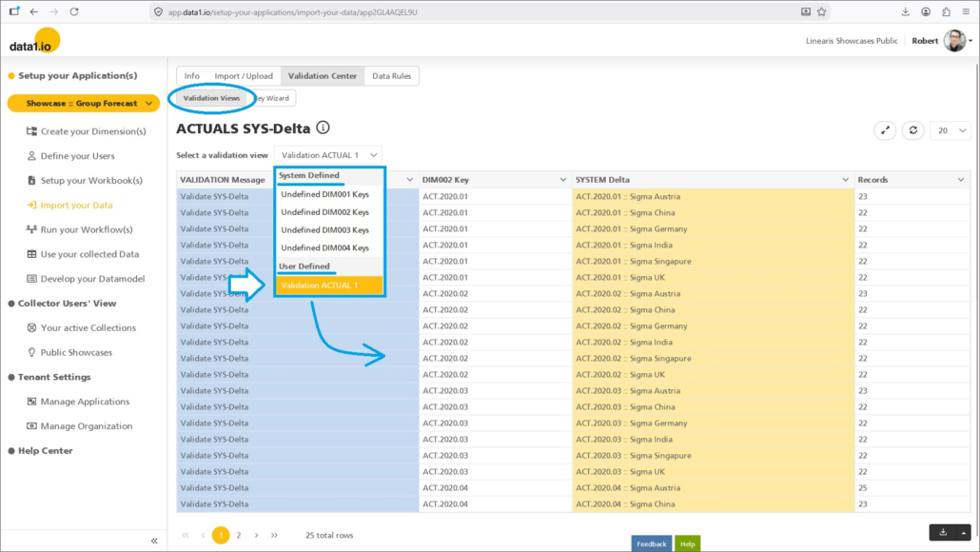Open the browser extensions puzzle icon

coord(946,11)
